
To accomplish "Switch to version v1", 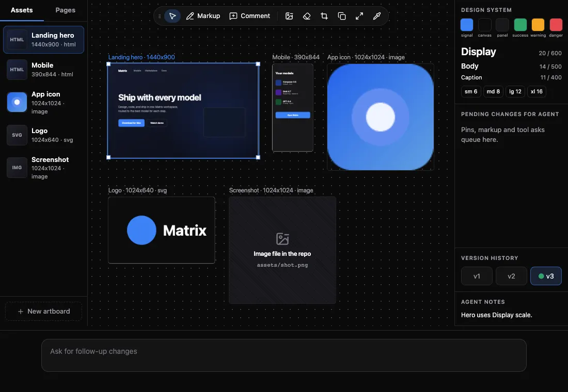I will (477, 276).
